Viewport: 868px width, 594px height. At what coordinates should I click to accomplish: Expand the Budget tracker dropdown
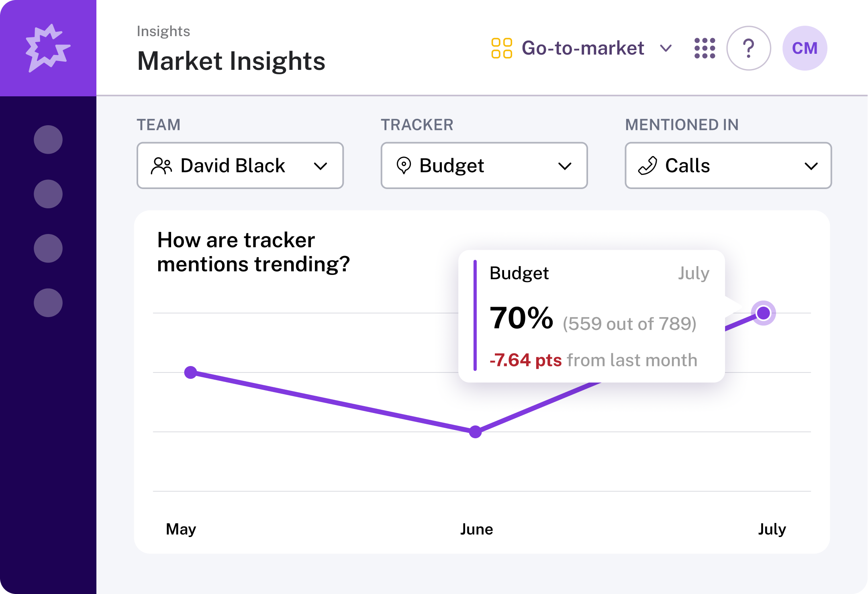[565, 165]
